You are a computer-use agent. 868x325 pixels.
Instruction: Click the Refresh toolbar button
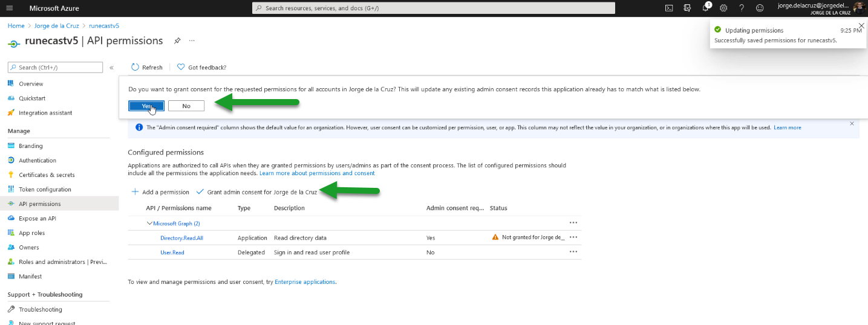(147, 67)
